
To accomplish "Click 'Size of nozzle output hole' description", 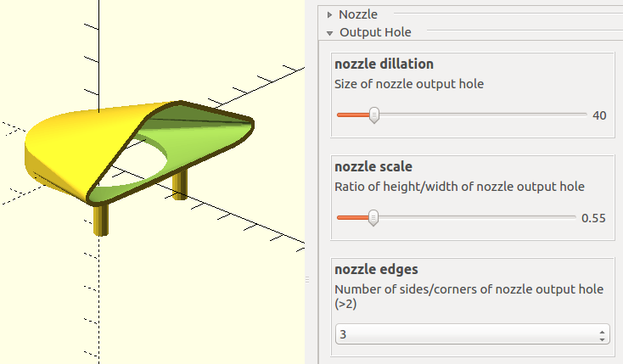I will 409,84.
